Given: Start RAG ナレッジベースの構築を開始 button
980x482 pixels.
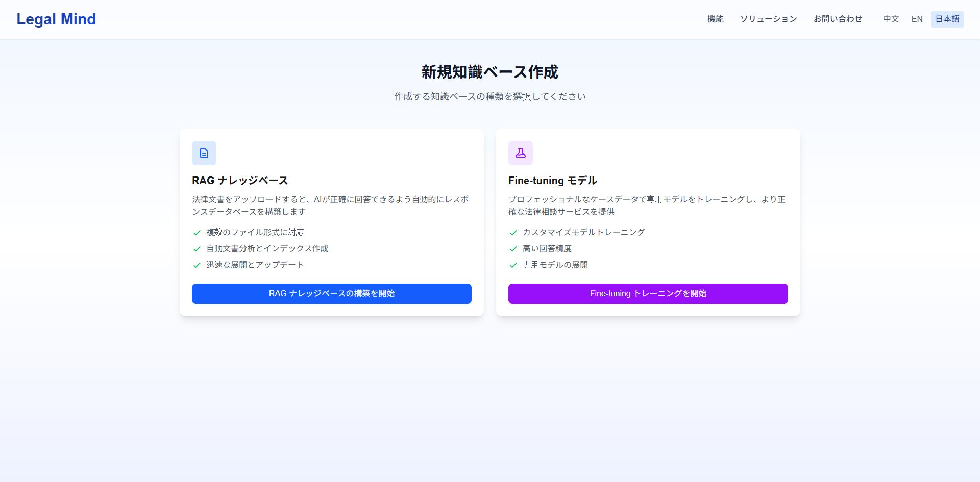Looking at the screenshot, I should [x=332, y=294].
